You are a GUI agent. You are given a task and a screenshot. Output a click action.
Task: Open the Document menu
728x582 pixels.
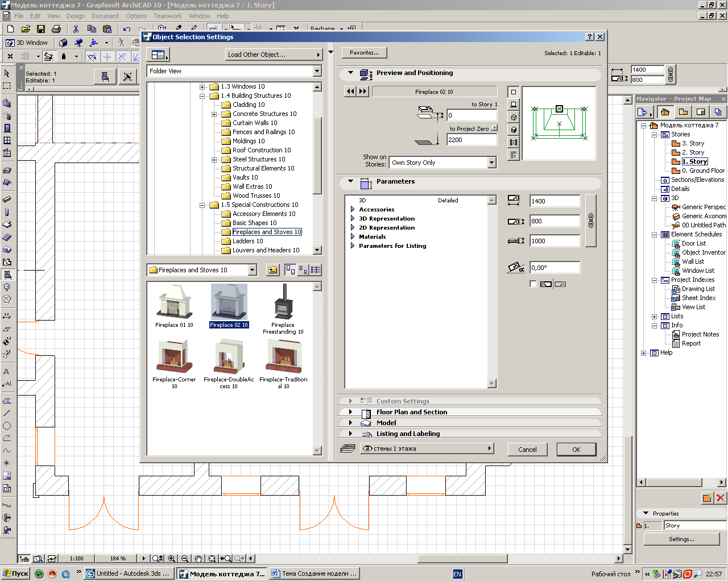tap(105, 16)
